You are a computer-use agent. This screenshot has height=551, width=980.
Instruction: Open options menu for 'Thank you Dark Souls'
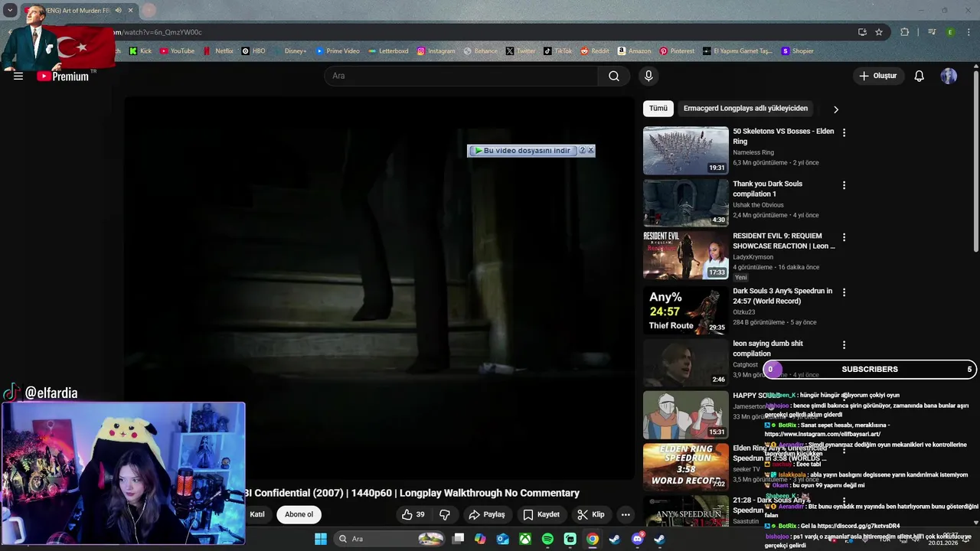click(844, 185)
